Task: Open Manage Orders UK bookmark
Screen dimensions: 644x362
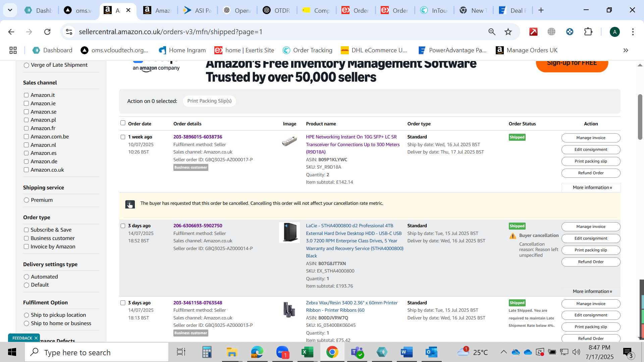Action: (527, 50)
